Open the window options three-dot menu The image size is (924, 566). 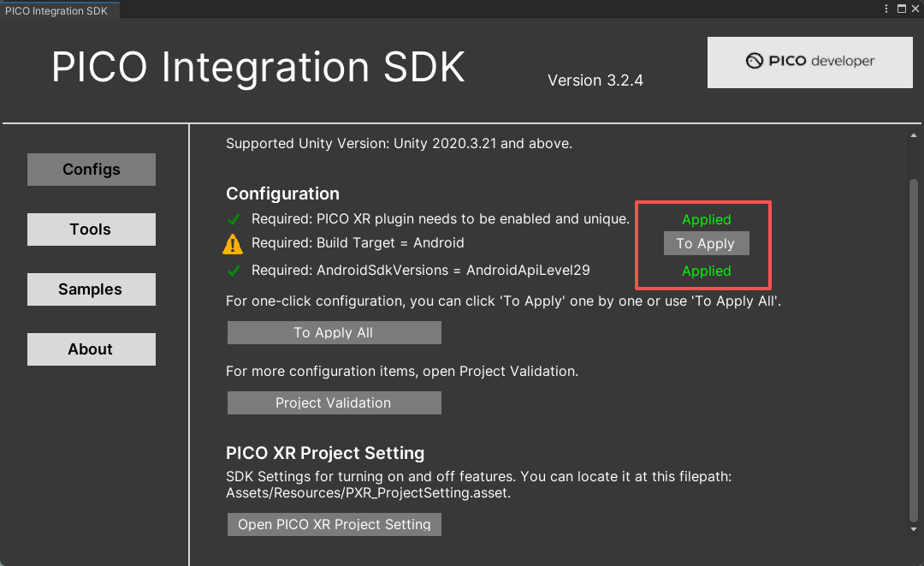[885, 9]
